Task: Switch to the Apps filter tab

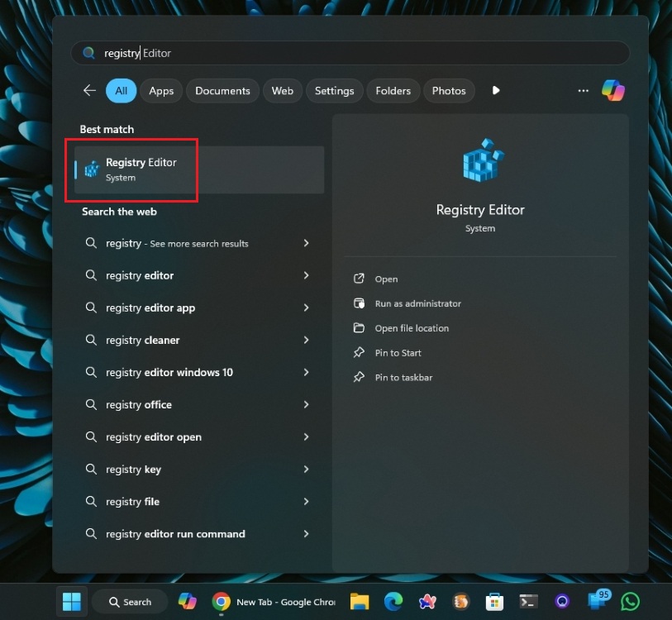Action: [x=161, y=90]
